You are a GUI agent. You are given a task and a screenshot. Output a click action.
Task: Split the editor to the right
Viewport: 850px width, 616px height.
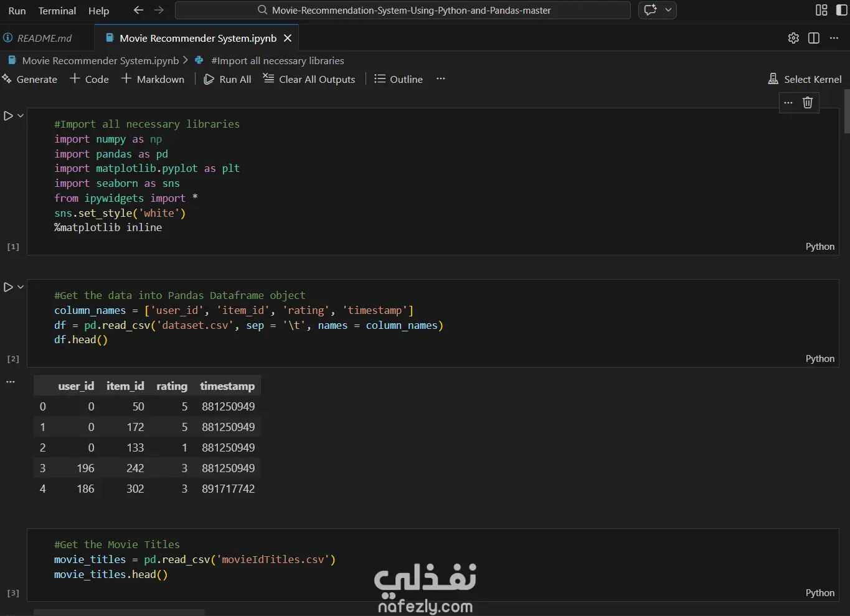click(813, 38)
